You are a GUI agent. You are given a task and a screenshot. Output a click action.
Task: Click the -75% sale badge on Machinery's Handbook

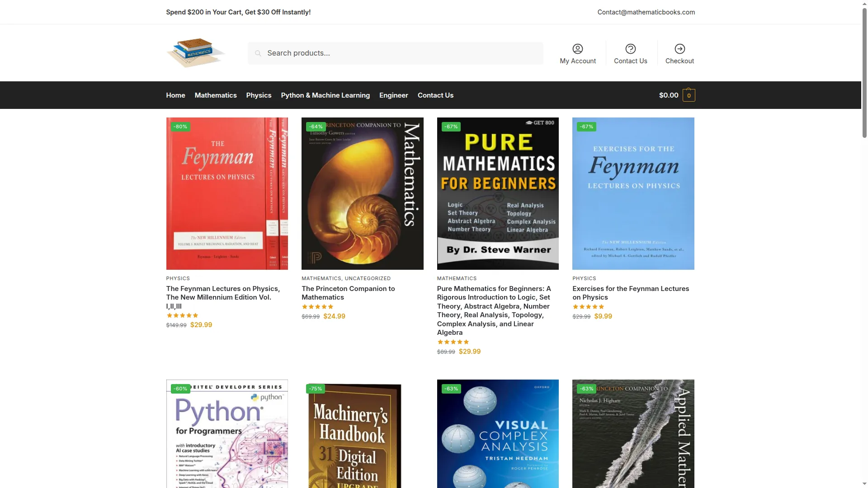316,389
